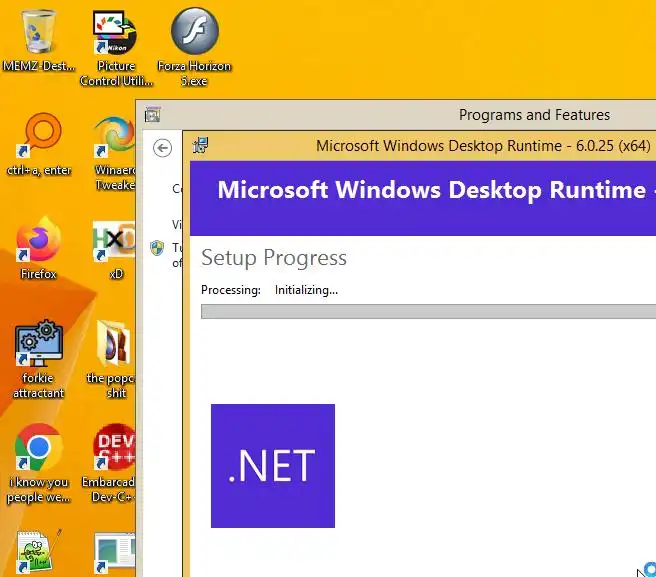Click the Desktop Runtime installer title icon
The width and height of the screenshot is (656, 577).
pyautogui.click(x=200, y=145)
